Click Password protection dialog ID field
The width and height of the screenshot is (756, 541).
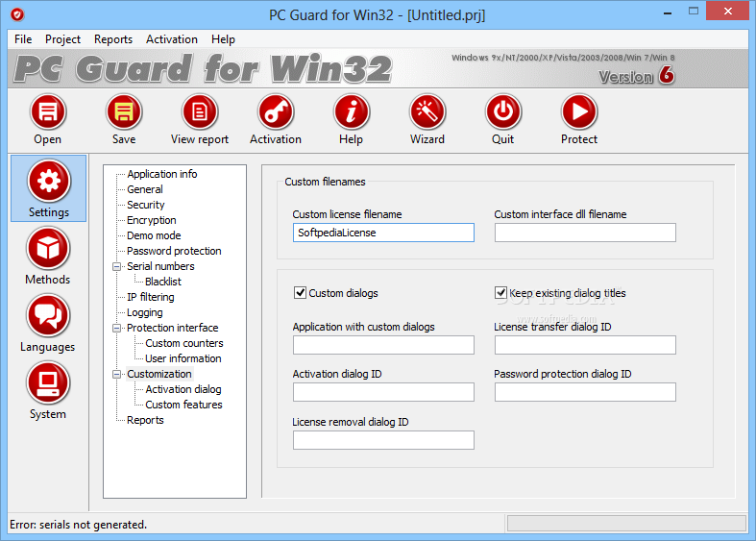585,392
